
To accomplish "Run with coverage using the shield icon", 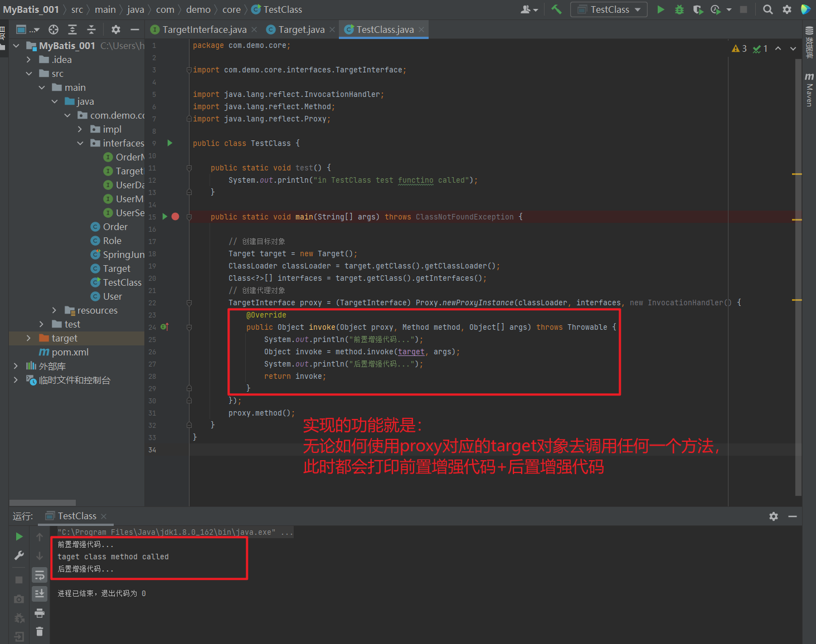I will point(697,9).
